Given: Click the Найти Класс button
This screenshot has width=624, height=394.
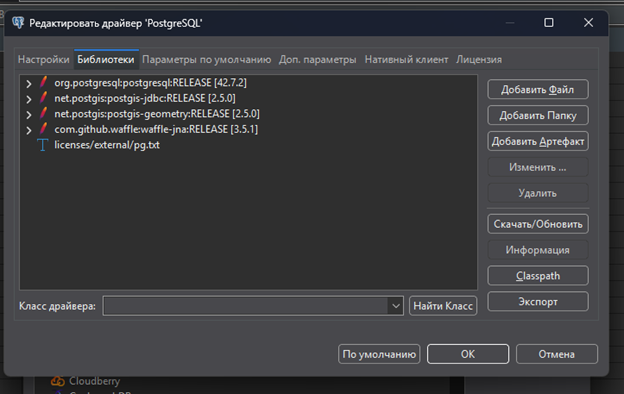Looking at the screenshot, I should (443, 306).
